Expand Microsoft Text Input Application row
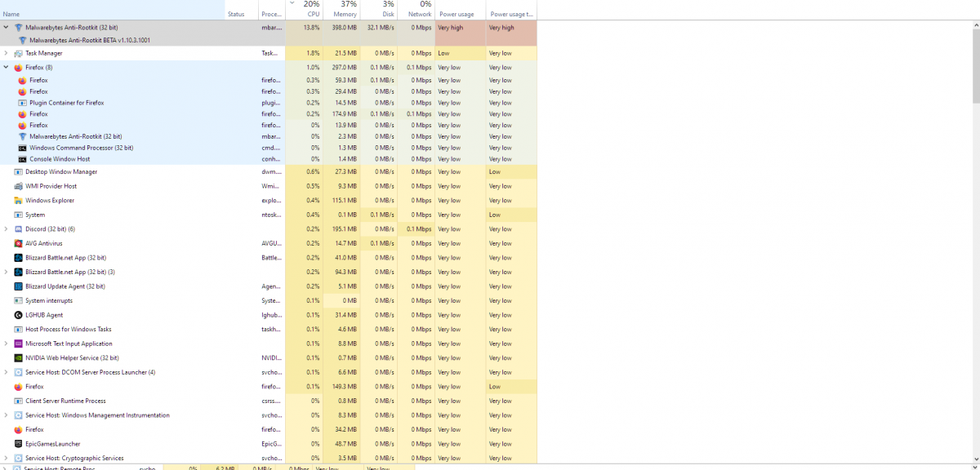This screenshot has height=470, width=980. click(7, 344)
